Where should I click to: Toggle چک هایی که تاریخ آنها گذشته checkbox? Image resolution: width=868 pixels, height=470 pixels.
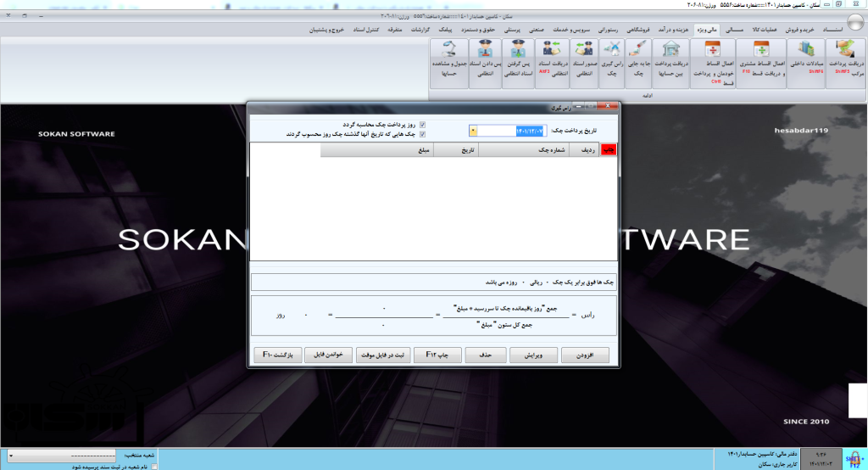click(x=422, y=134)
